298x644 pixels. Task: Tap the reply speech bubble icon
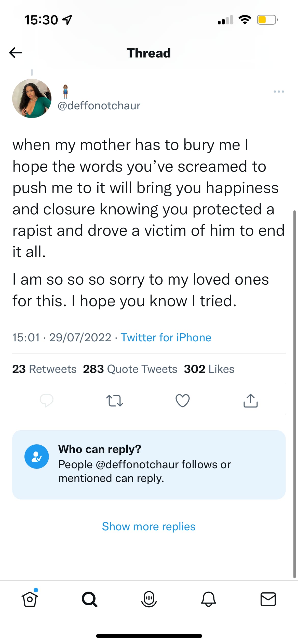click(x=47, y=400)
